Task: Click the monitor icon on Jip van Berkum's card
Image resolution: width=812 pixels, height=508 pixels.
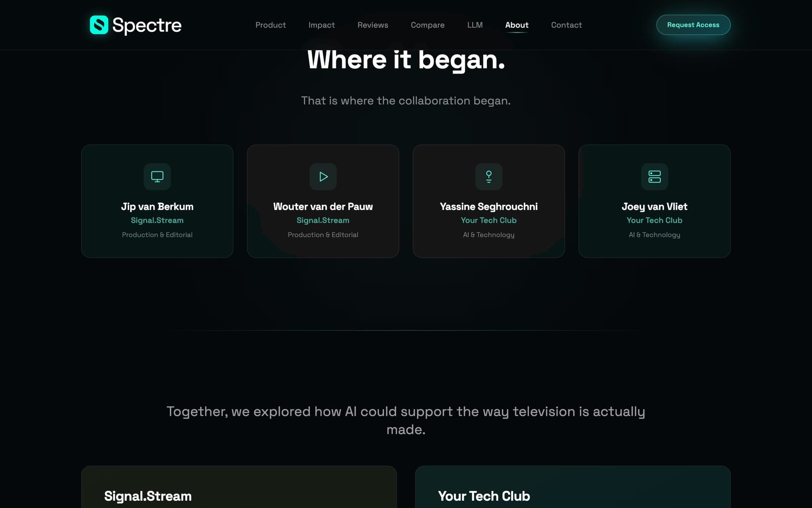Action: click(157, 176)
